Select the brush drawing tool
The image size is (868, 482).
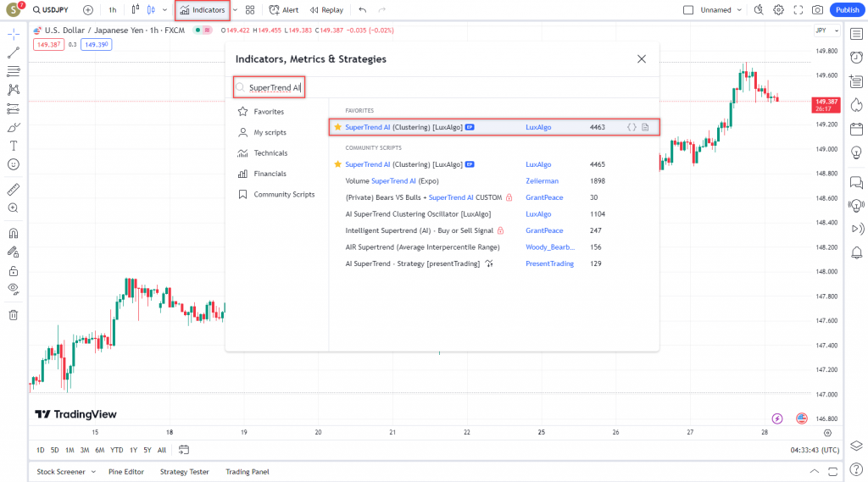click(x=14, y=127)
